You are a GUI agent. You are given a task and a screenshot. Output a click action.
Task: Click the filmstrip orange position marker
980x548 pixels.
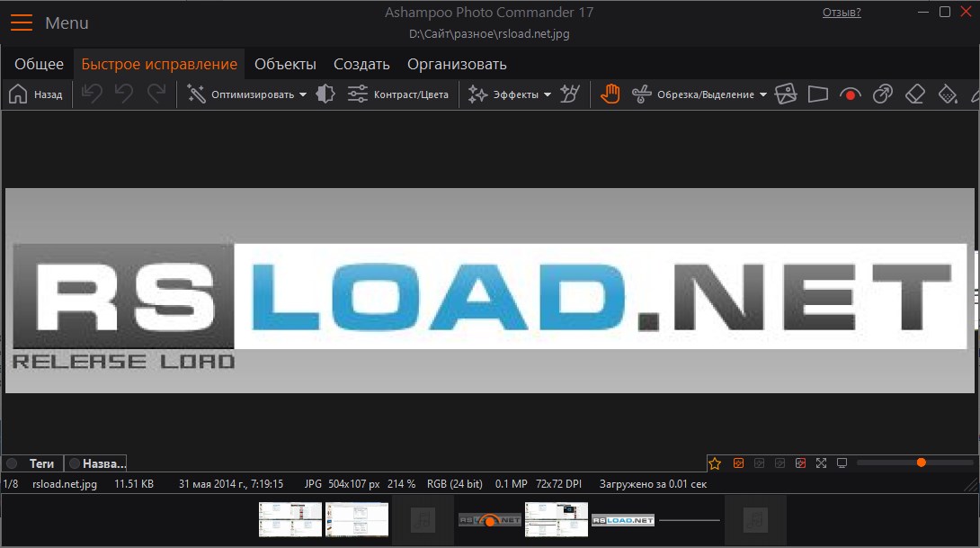(490, 520)
